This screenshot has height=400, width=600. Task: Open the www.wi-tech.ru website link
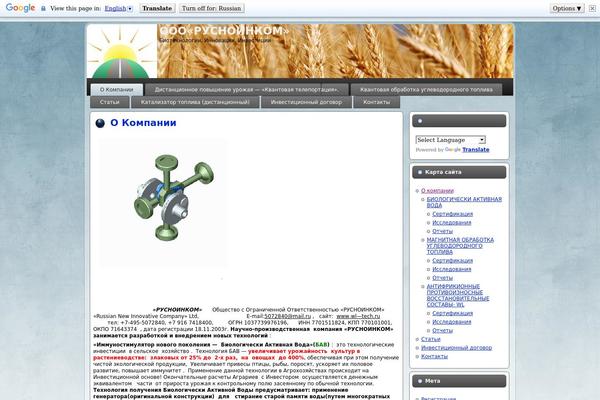358,316
